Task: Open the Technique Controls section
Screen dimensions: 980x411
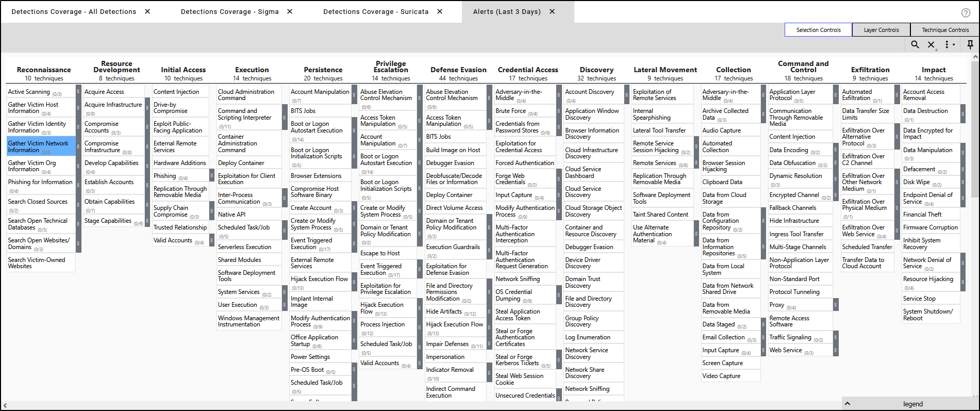Action: (x=945, y=30)
